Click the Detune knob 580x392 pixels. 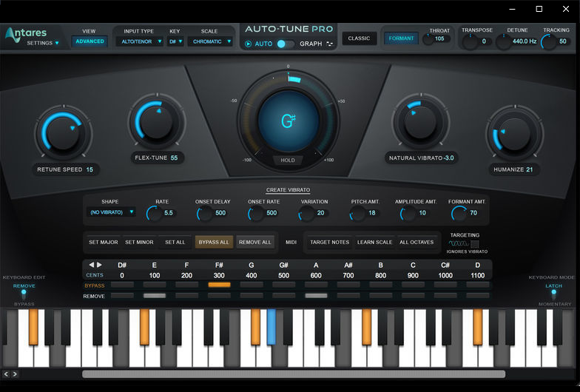(503, 41)
